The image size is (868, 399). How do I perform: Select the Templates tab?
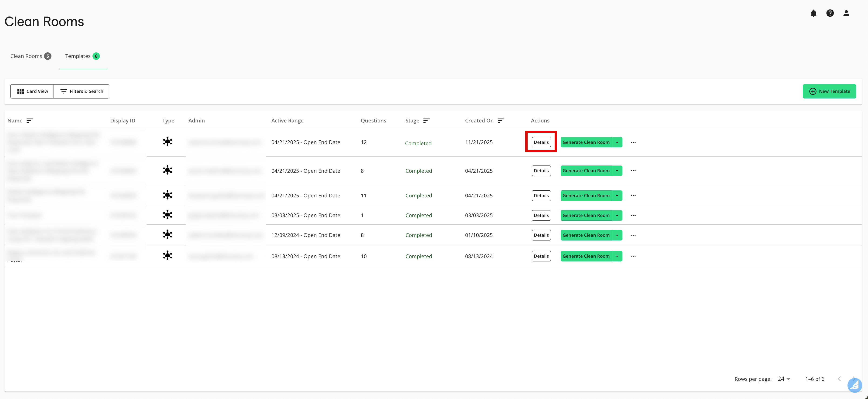(x=78, y=56)
